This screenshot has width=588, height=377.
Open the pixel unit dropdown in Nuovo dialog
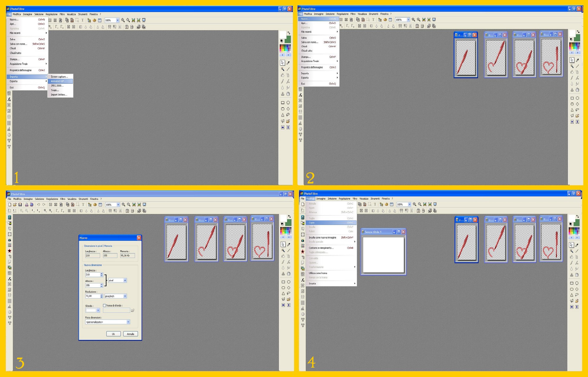(125, 281)
